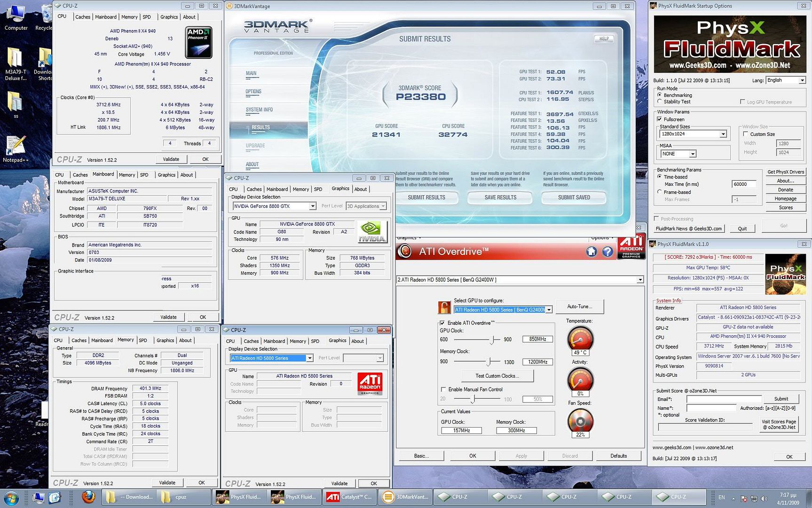Enable Manual Fan Control in ATI Overdrive
This screenshot has height=508, width=812.
point(443,389)
